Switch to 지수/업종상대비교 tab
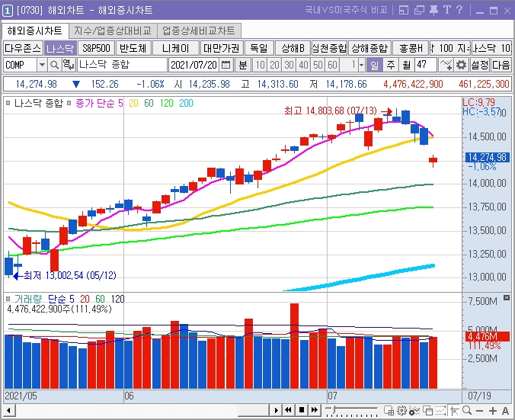 point(113,31)
